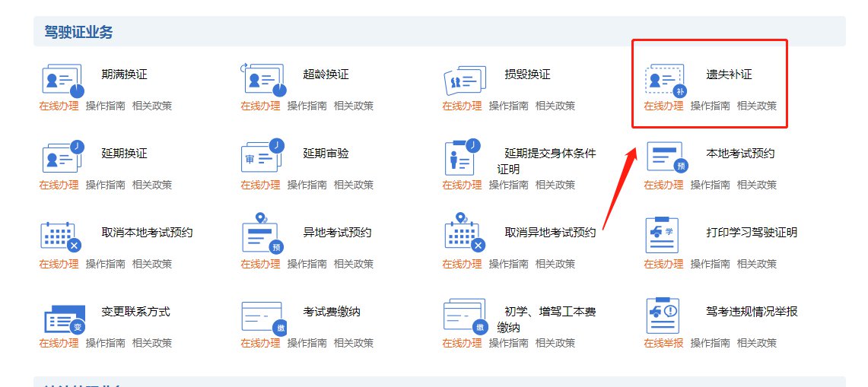Viewport: 868px width, 387px height.
Task: Open 在线办理 under 打印学习驾驶证明
Action: [663, 264]
